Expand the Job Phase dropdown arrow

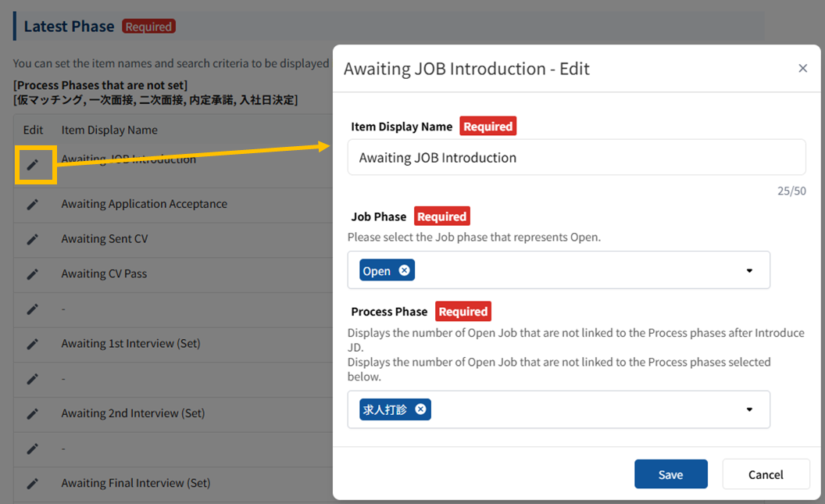point(749,270)
